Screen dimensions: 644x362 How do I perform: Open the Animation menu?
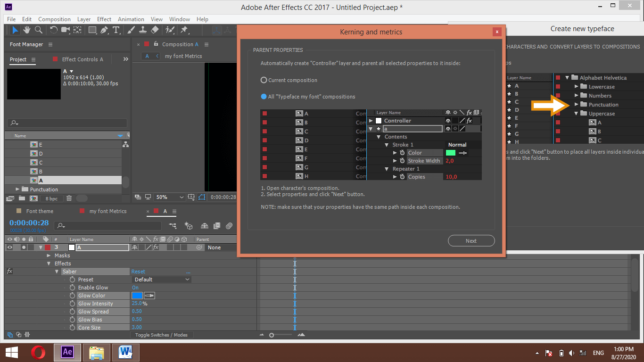[131, 19]
